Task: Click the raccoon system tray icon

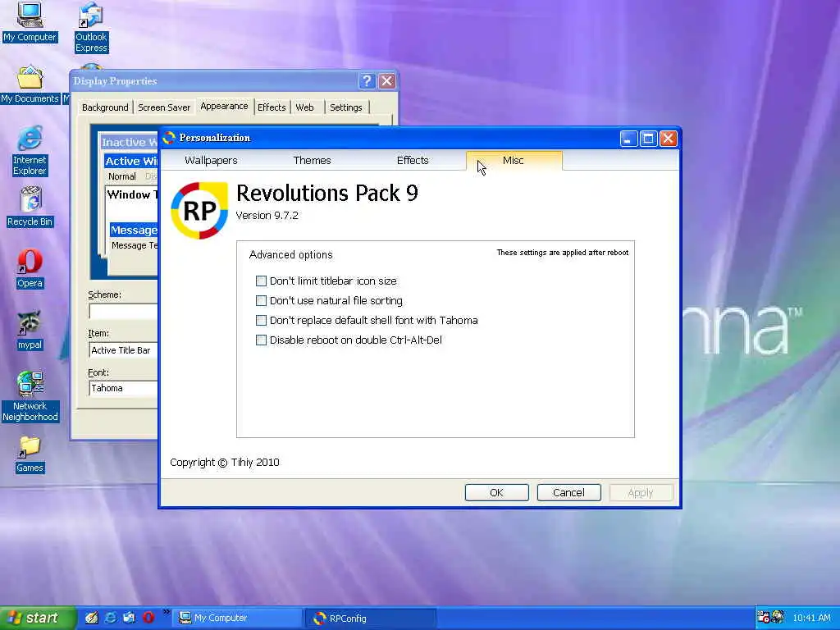Action: (x=778, y=617)
